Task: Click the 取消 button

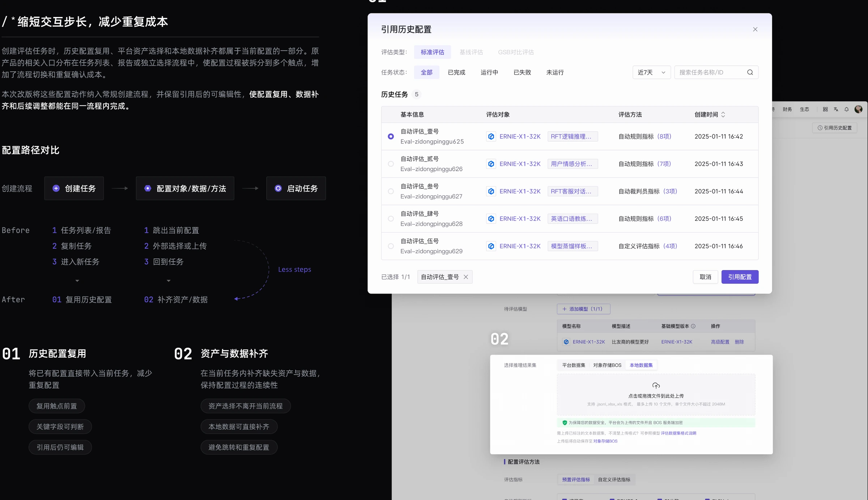Action: tap(705, 277)
